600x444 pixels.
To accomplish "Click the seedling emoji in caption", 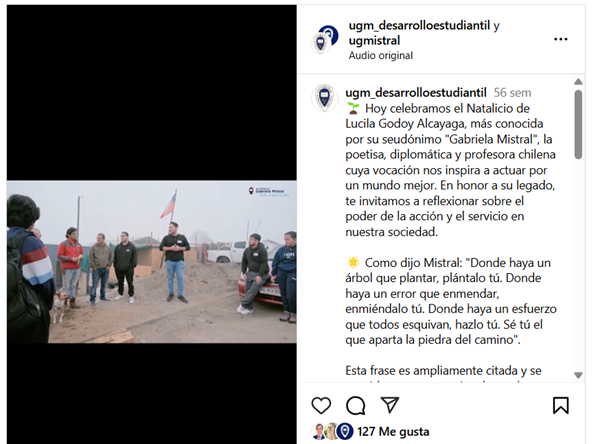I will (x=354, y=109).
